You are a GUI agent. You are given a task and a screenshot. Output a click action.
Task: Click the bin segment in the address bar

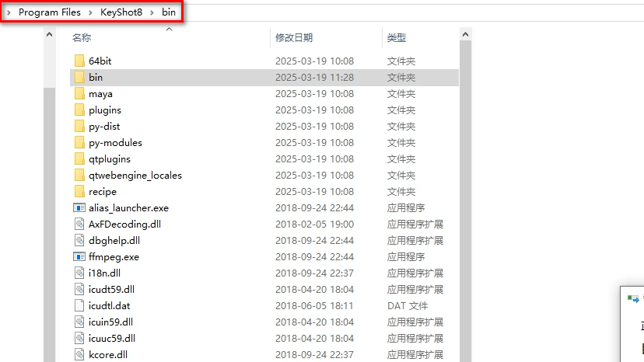click(169, 12)
